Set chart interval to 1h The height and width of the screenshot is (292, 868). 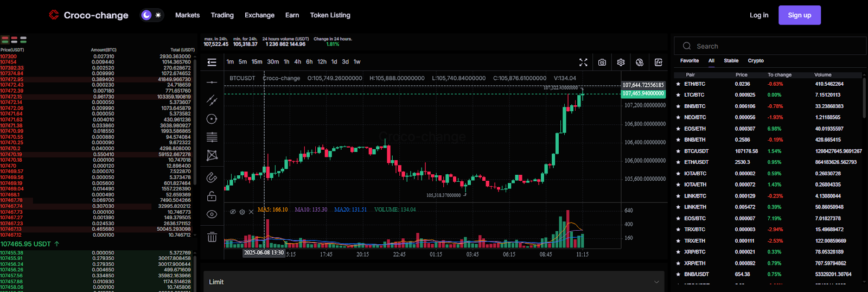click(286, 62)
